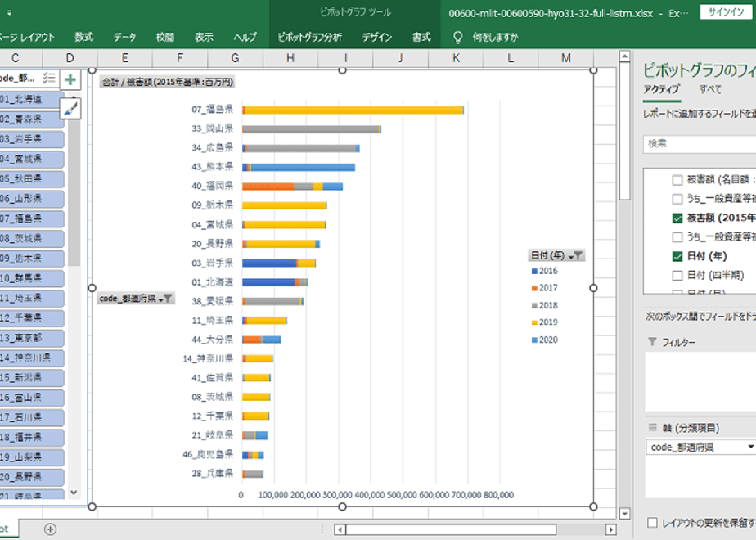Select 14_神奈川県 in the slicer

pos(31,358)
